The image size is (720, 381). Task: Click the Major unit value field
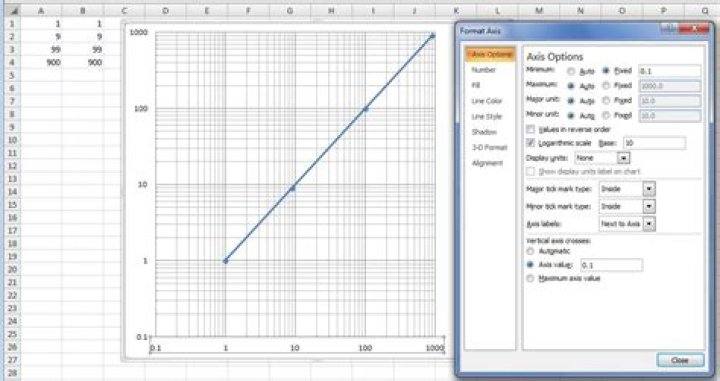[669, 101]
